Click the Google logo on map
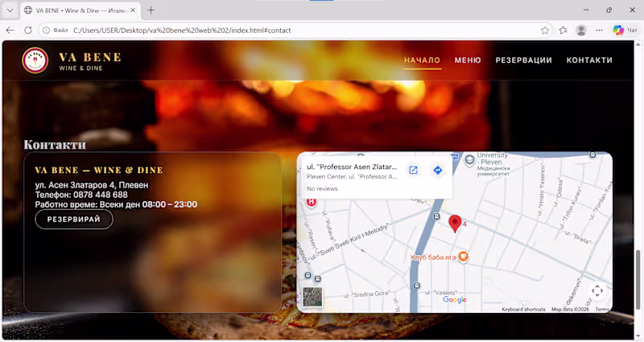Viewport: 644px width, 342px height. click(455, 299)
